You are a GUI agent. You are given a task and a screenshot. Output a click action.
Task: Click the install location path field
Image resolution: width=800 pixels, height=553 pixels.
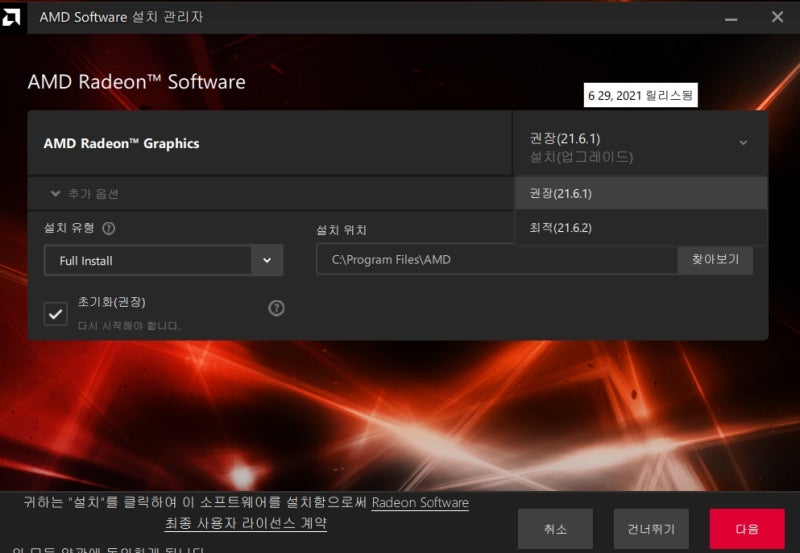tap(497, 260)
